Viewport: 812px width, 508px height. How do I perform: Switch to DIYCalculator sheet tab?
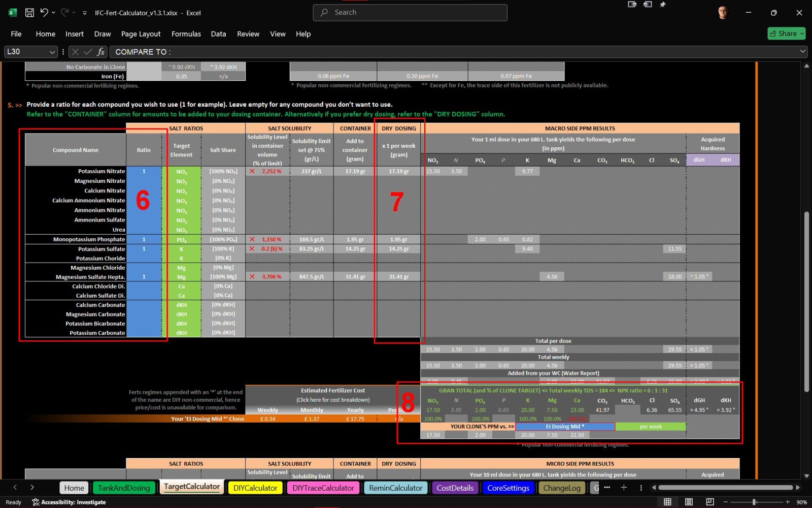(x=255, y=488)
